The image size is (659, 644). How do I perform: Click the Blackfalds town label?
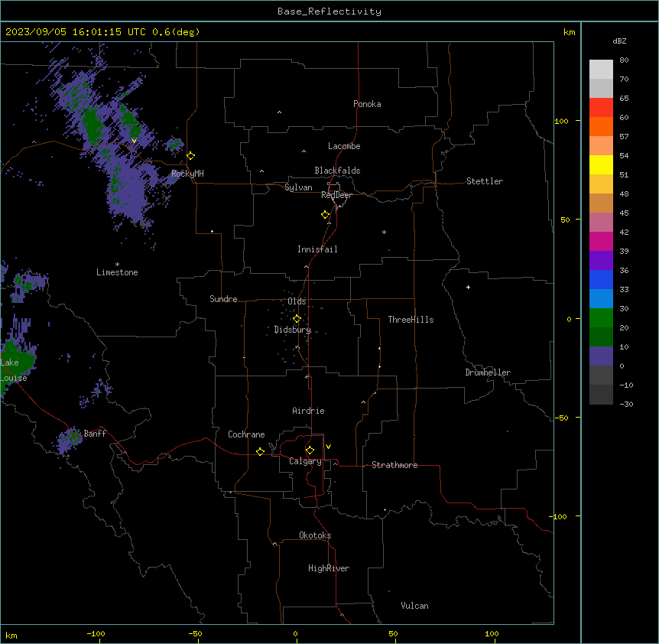tap(337, 171)
